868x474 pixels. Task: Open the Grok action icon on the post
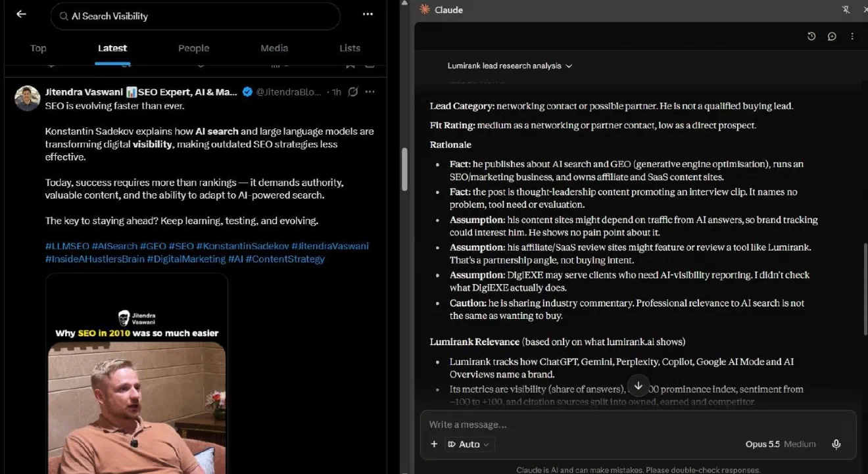(x=353, y=92)
